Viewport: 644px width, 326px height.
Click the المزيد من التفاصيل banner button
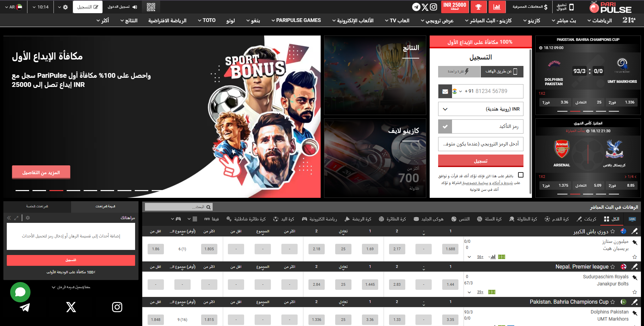(41, 172)
